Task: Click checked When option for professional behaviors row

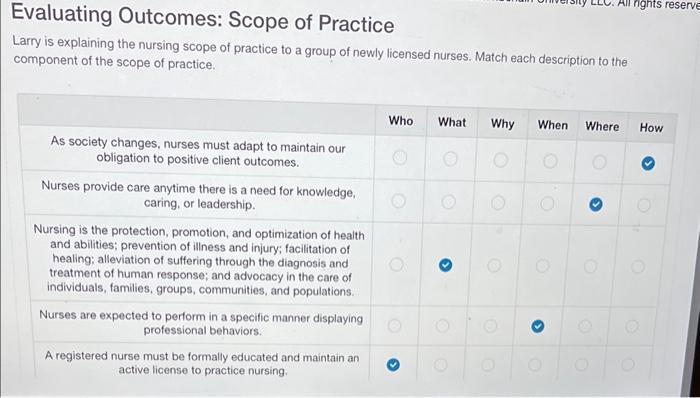Action: (538, 327)
